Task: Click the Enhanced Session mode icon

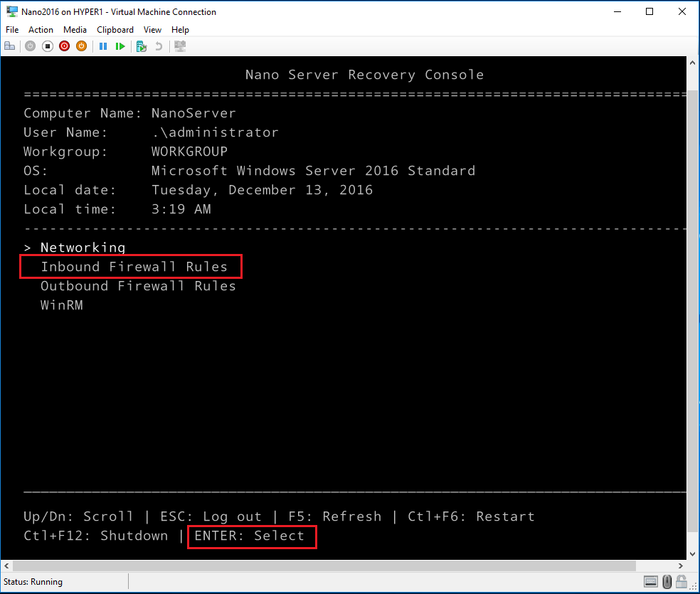Action: 179,46
